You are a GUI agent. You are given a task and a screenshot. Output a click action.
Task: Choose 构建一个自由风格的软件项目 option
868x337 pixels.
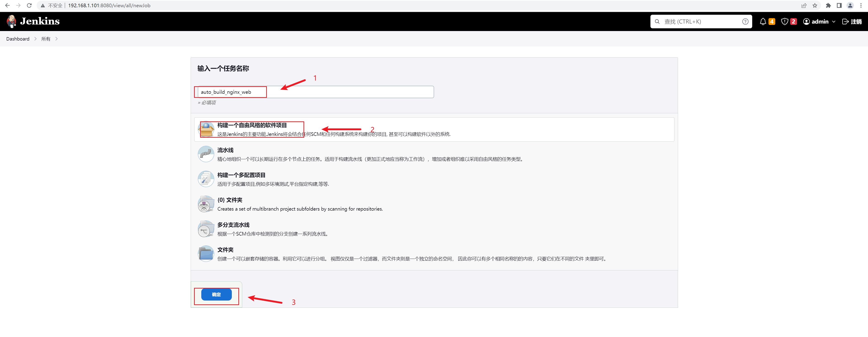click(x=434, y=130)
